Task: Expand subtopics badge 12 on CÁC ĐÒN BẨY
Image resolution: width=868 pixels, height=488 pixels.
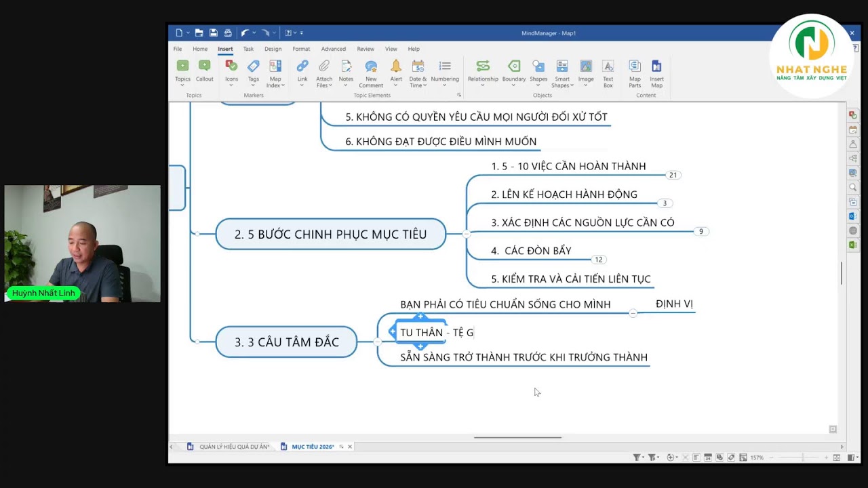Action: pos(598,260)
